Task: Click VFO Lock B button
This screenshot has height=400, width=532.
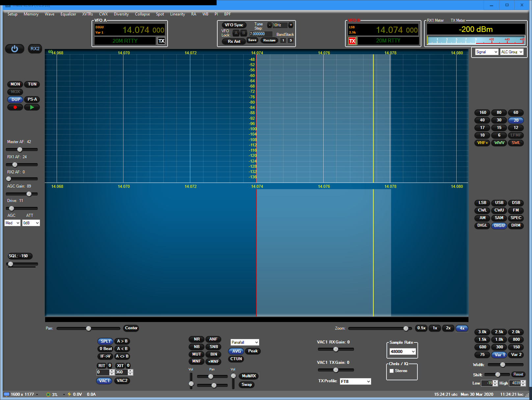Action: click(x=244, y=33)
